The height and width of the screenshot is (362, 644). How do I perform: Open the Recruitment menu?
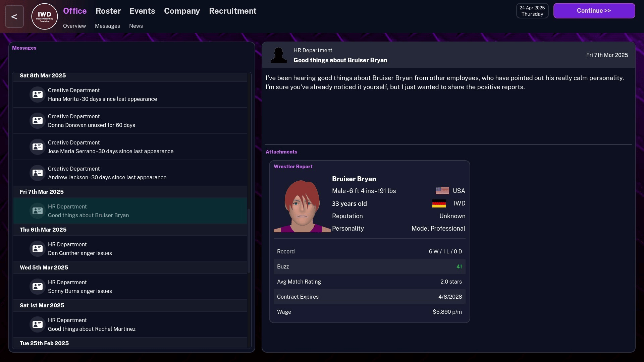(x=232, y=11)
